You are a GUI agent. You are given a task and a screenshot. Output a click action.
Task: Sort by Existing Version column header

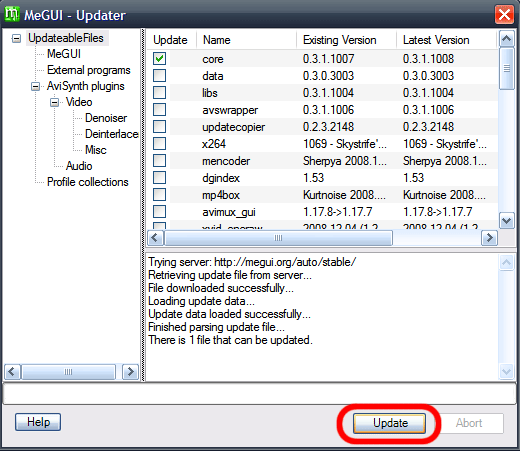pyautogui.click(x=346, y=40)
